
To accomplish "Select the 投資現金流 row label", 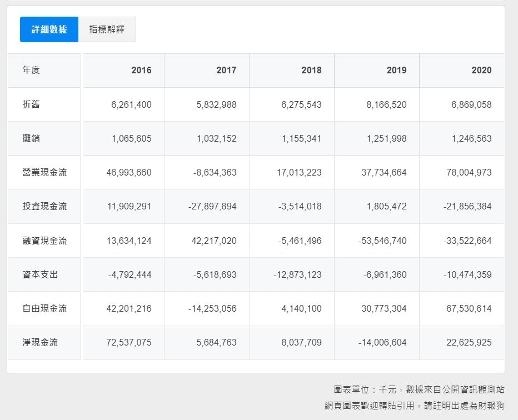I will (x=44, y=206).
